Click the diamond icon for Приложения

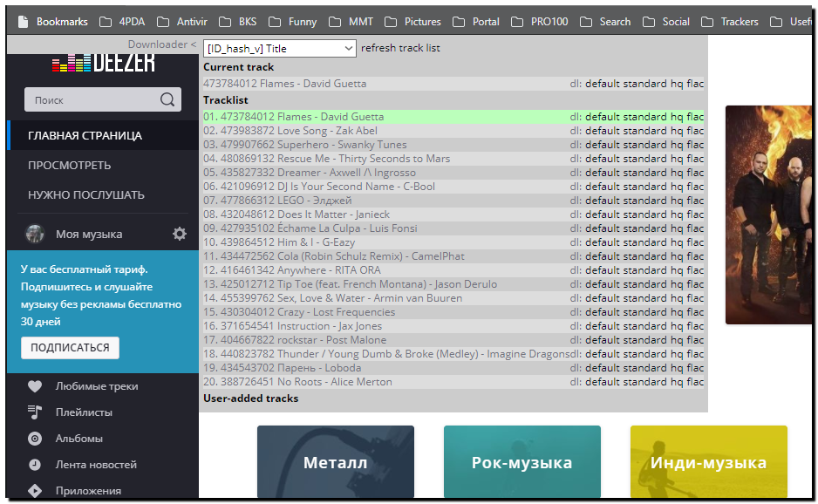[35, 490]
